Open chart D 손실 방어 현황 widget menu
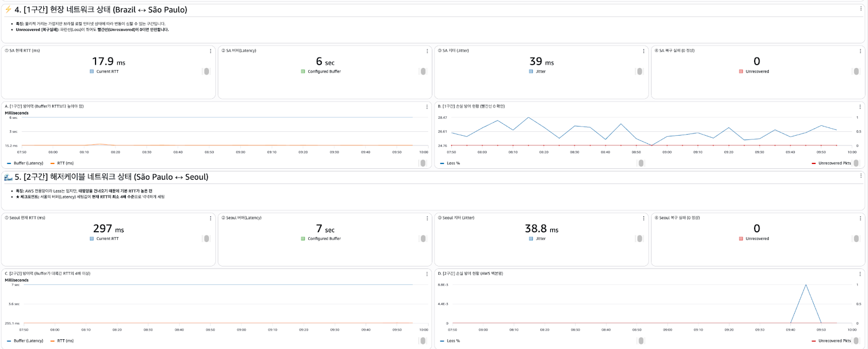The height and width of the screenshot is (349, 868). [860, 274]
